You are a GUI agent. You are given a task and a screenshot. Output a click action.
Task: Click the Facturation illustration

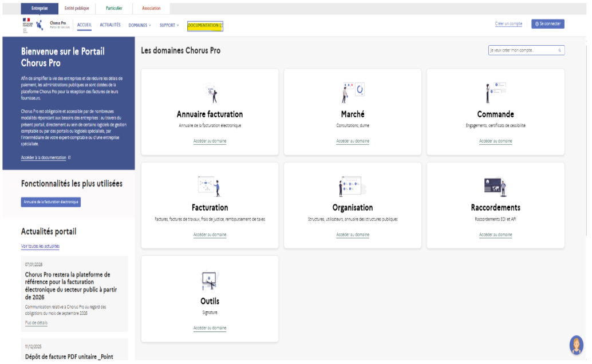[210, 186]
